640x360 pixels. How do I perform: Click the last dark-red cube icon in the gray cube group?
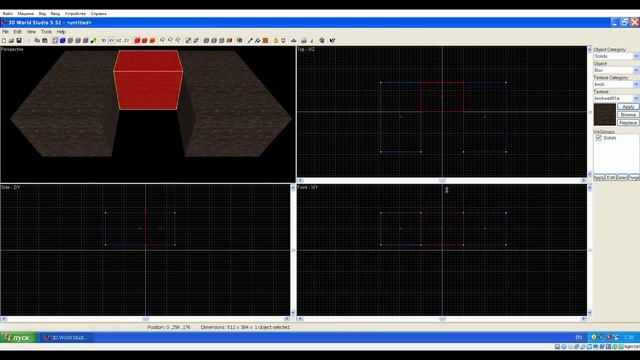229,40
